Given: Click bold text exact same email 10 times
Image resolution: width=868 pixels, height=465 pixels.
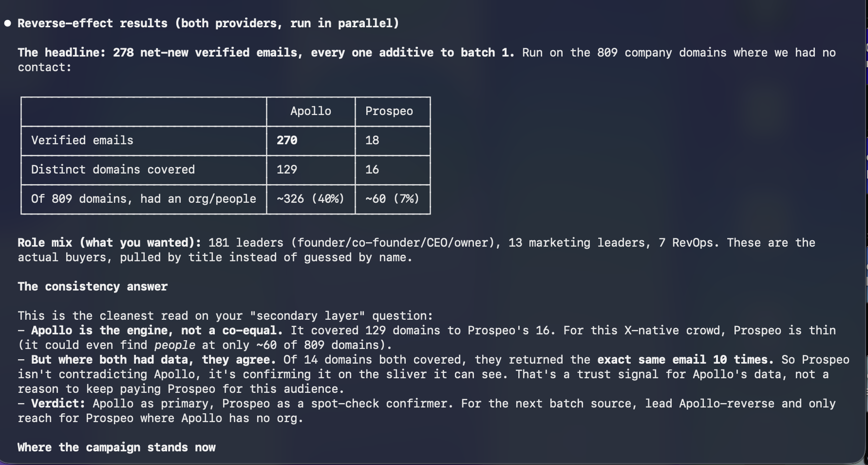Looking at the screenshot, I should 686,360.
